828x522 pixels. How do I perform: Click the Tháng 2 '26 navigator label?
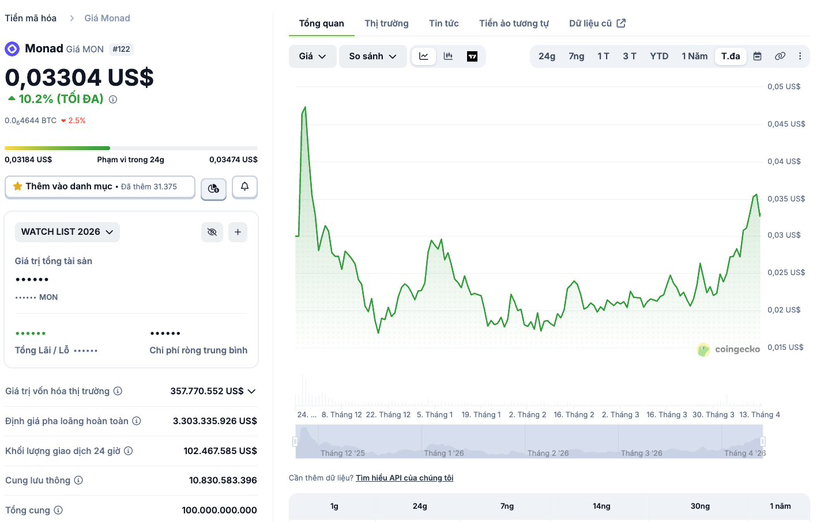coord(548,453)
